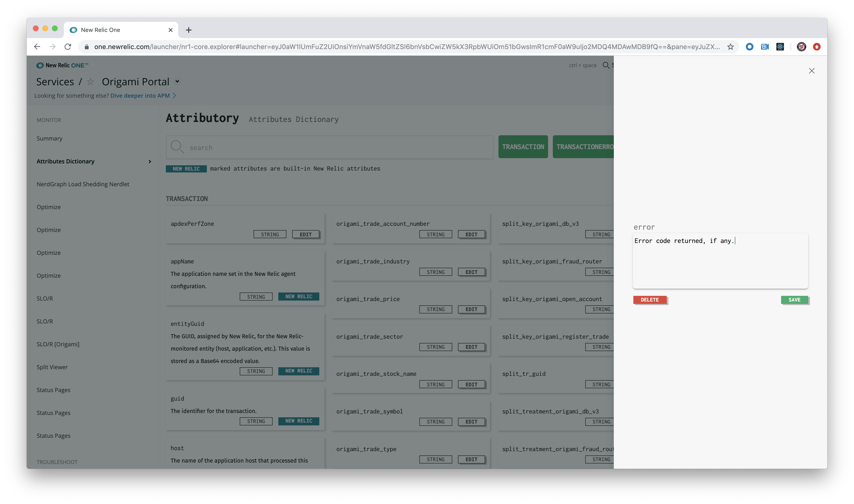Toggle the TRANSACTION event type filter
This screenshot has width=854, height=504.
[x=523, y=147]
